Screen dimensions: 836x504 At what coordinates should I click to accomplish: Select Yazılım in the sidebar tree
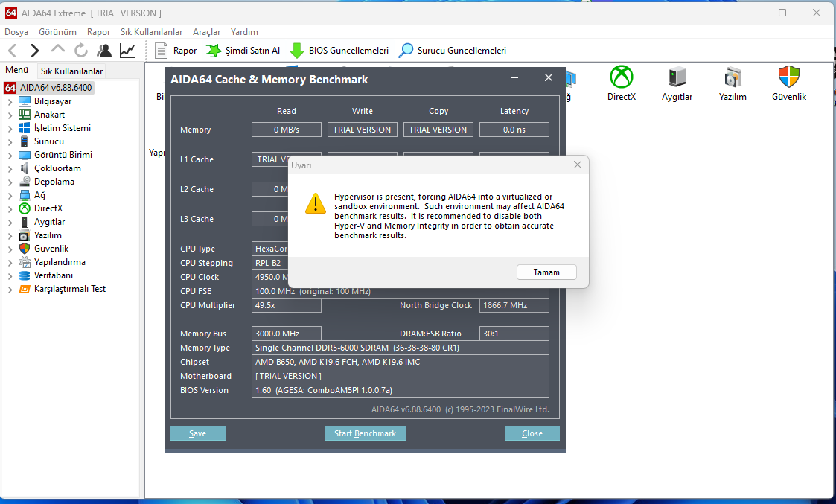pyautogui.click(x=48, y=235)
